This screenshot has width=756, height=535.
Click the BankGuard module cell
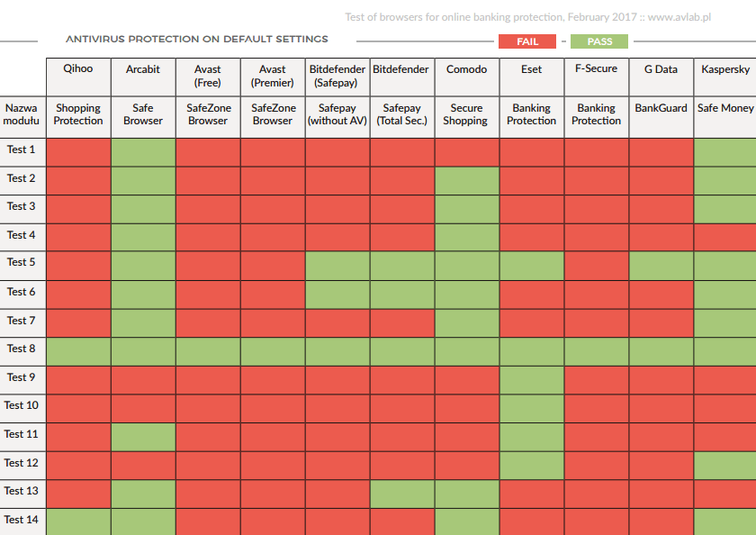(661, 108)
